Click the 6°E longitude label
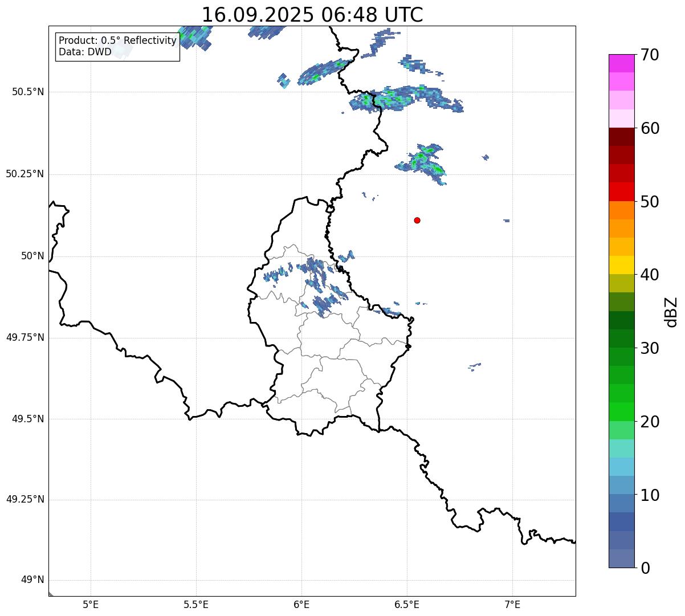 pyautogui.click(x=301, y=604)
